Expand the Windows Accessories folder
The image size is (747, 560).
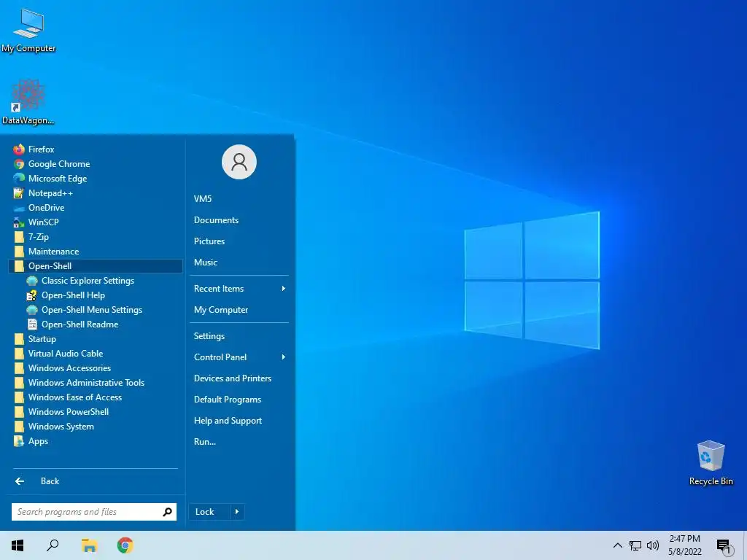(x=96, y=368)
